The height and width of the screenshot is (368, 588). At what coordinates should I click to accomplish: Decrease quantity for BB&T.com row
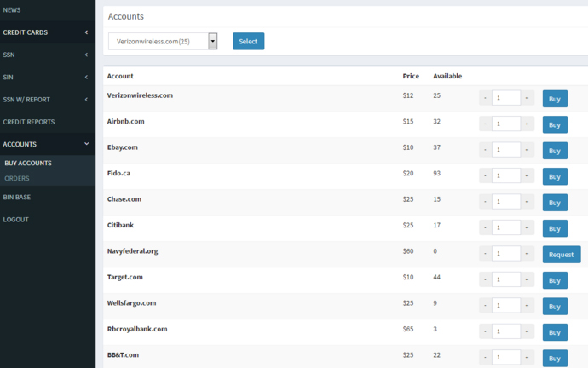coord(485,357)
